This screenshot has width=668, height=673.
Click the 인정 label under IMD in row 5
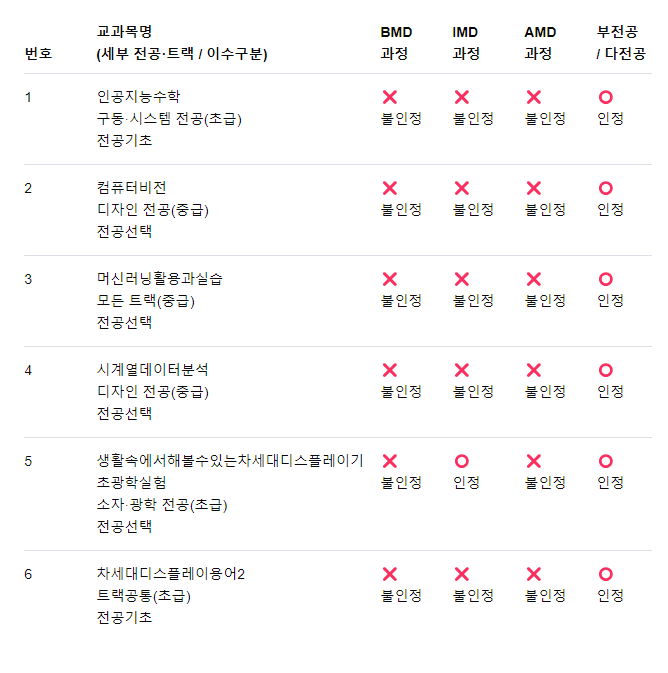[x=466, y=482]
